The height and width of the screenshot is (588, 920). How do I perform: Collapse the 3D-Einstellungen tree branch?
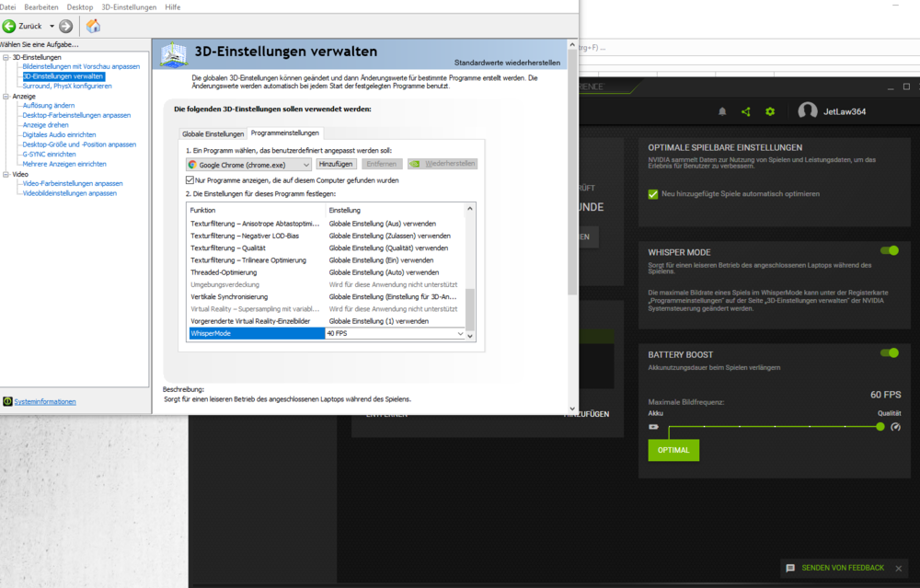7,55
